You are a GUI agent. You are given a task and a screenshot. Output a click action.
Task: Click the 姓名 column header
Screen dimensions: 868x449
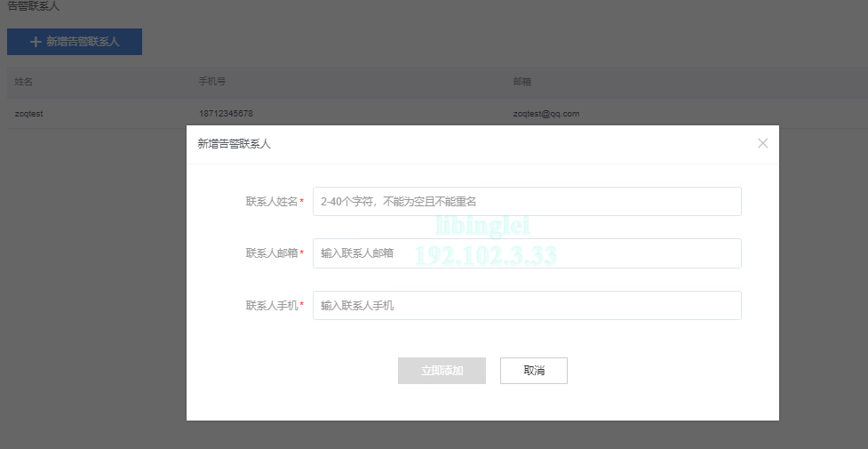pyautogui.click(x=24, y=82)
